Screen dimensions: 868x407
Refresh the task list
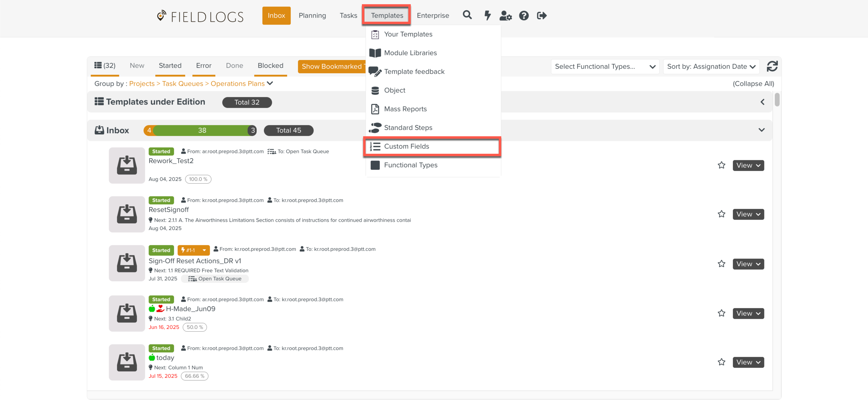(772, 66)
